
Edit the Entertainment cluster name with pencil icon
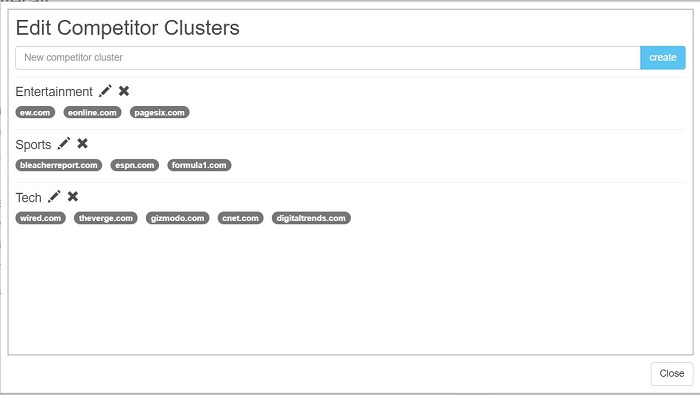point(105,91)
